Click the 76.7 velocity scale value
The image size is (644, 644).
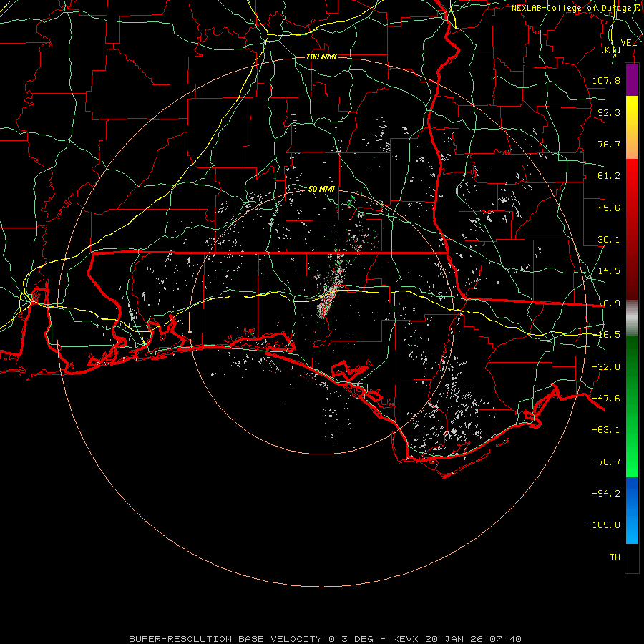[609, 144]
